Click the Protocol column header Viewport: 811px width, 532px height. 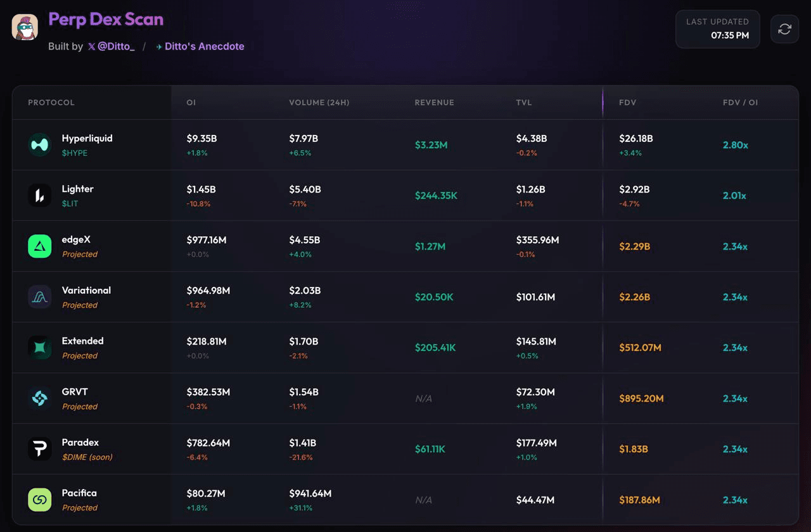(x=51, y=103)
